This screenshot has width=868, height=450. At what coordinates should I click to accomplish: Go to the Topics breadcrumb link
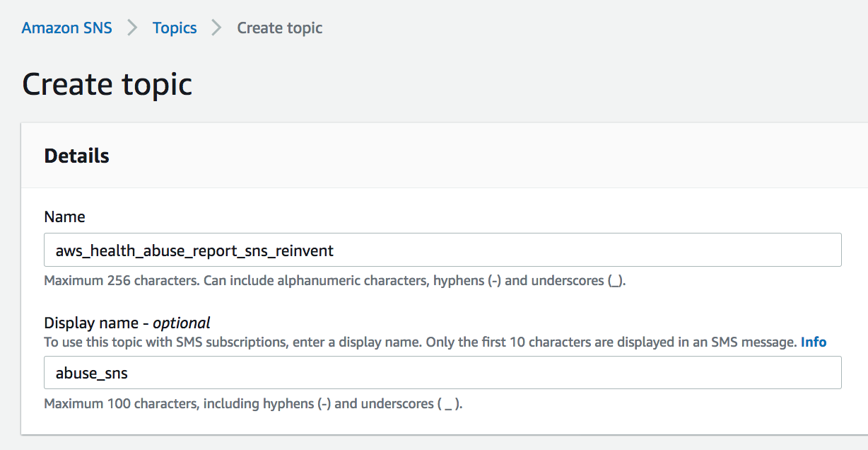pyautogui.click(x=175, y=28)
